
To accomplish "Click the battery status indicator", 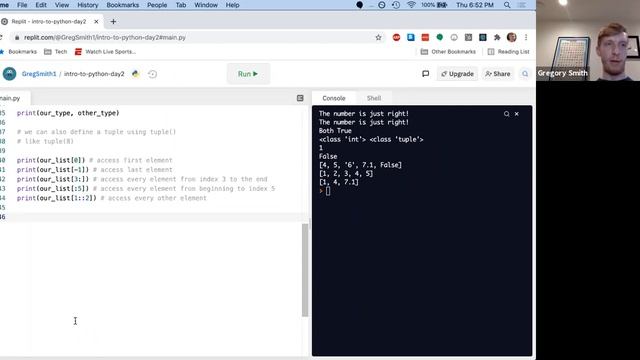I will click(434, 5).
